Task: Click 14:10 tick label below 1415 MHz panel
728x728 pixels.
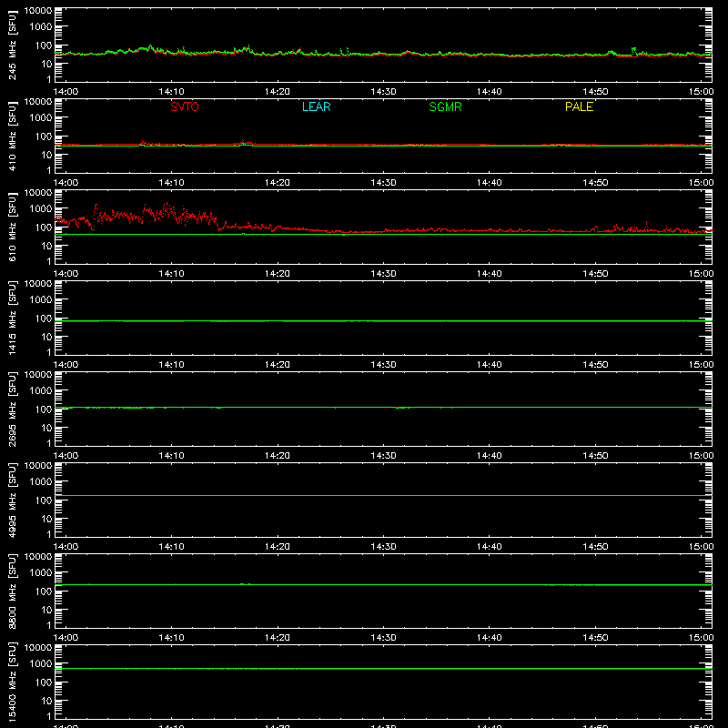Action: tap(171, 365)
